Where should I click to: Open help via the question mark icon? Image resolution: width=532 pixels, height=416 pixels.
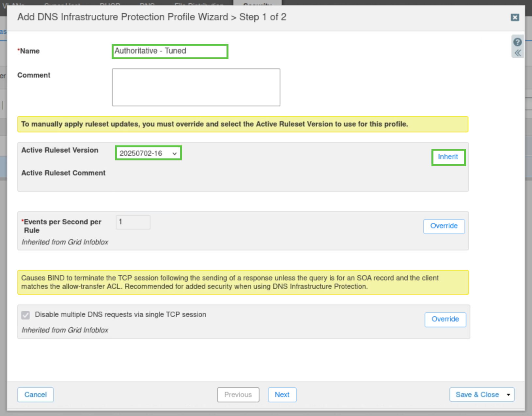coord(517,42)
